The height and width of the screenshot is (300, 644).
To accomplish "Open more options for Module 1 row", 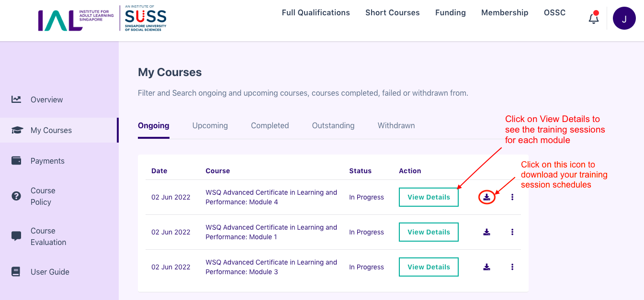I will point(512,232).
